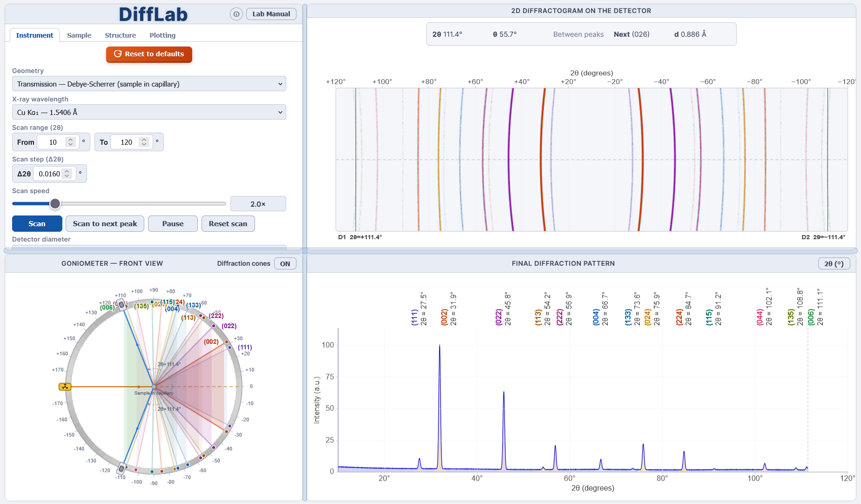
Task: Click the yellow X-ray source radiation icon
Action: 65,387
